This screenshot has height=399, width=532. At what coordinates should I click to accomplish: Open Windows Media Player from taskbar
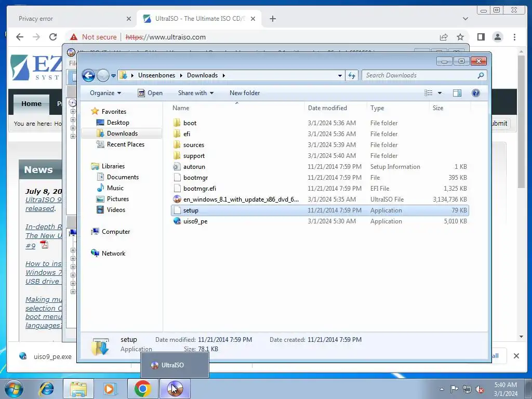[x=110, y=389]
